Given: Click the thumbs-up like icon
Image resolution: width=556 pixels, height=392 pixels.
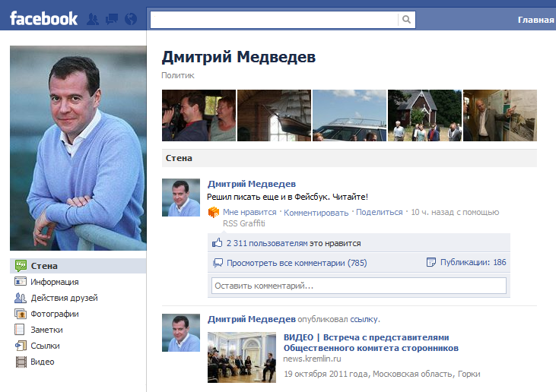Looking at the screenshot, I should pos(218,243).
